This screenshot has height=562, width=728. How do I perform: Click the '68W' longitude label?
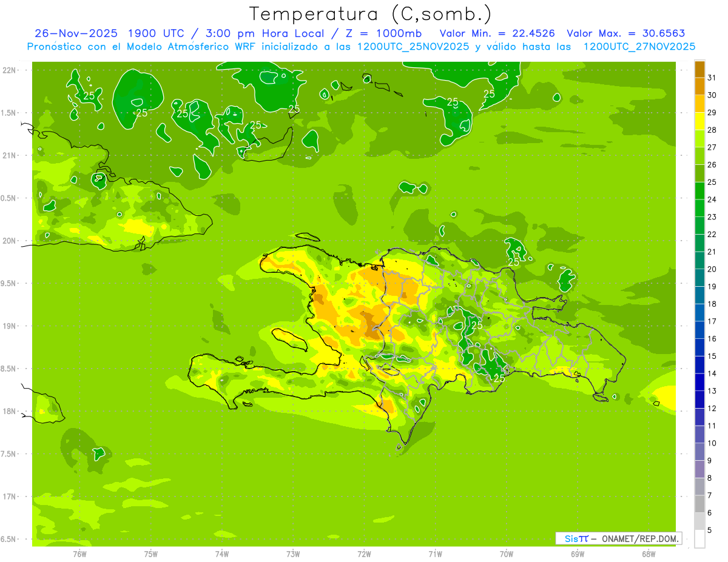(x=649, y=554)
